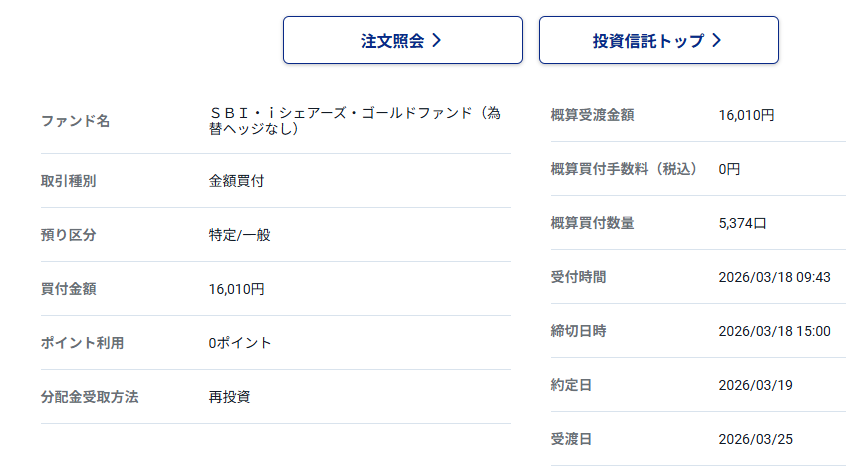Click the 注文照会 button
The height and width of the screenshot is (468, 846).
[402, 41]
